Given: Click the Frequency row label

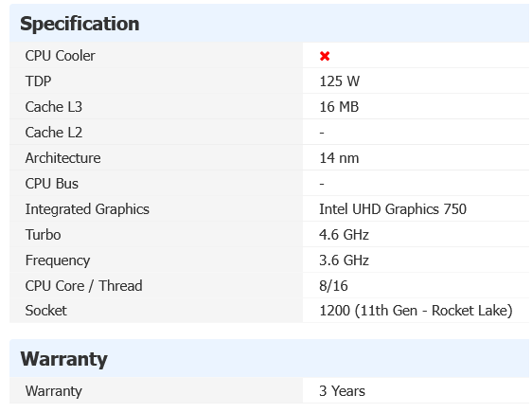Looking at the screenshot, I should [58, 260].
